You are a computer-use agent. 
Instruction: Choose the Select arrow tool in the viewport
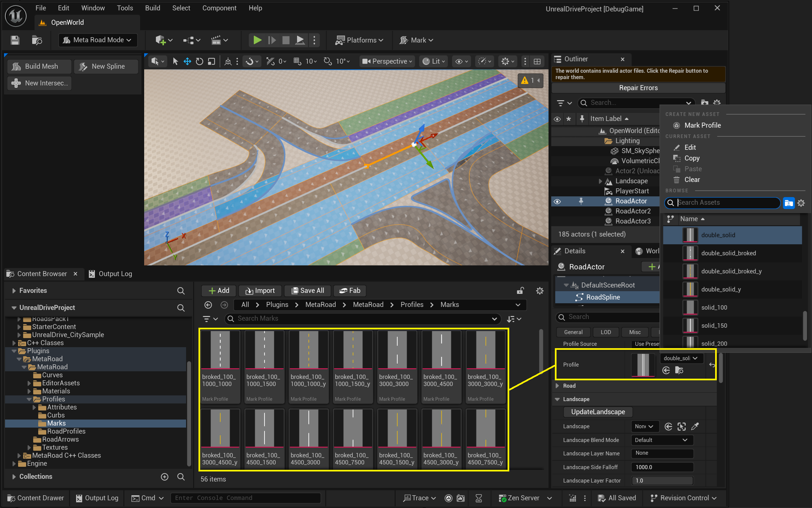[x=175, y=61]
